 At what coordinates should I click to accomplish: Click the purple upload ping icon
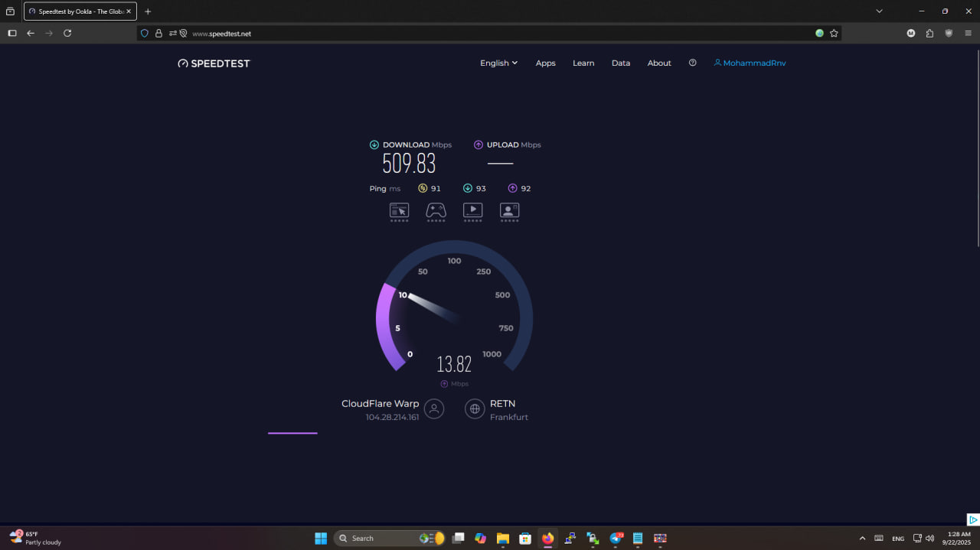coord(512,188)
